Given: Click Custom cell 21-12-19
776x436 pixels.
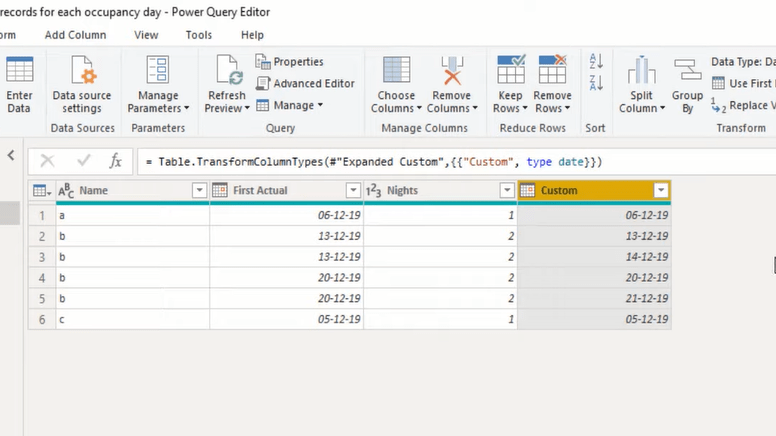Looking at the screenshot, I should pos(594,298).
